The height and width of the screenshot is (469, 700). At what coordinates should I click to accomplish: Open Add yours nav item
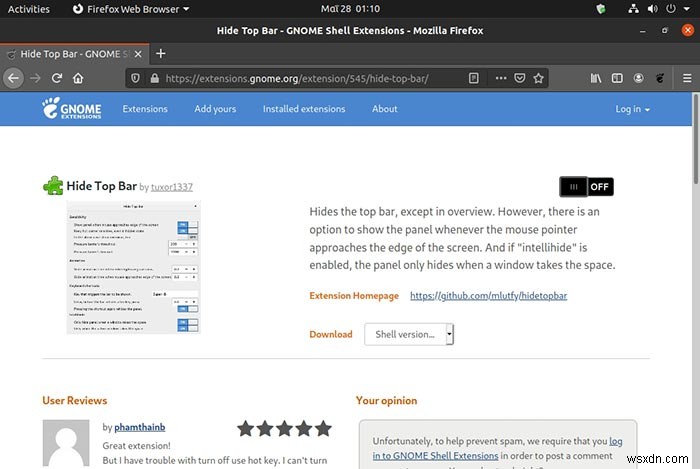(x=215, y=109)
